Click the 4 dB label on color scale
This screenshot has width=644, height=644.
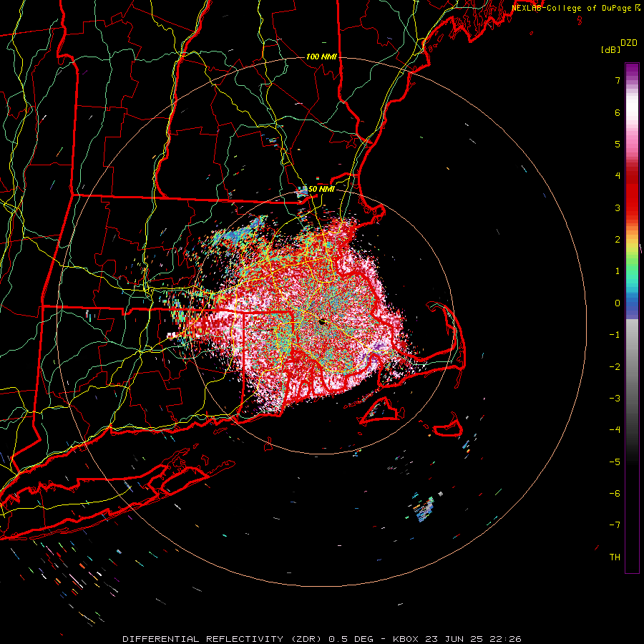pyautogui.click(x=618, y=176)
